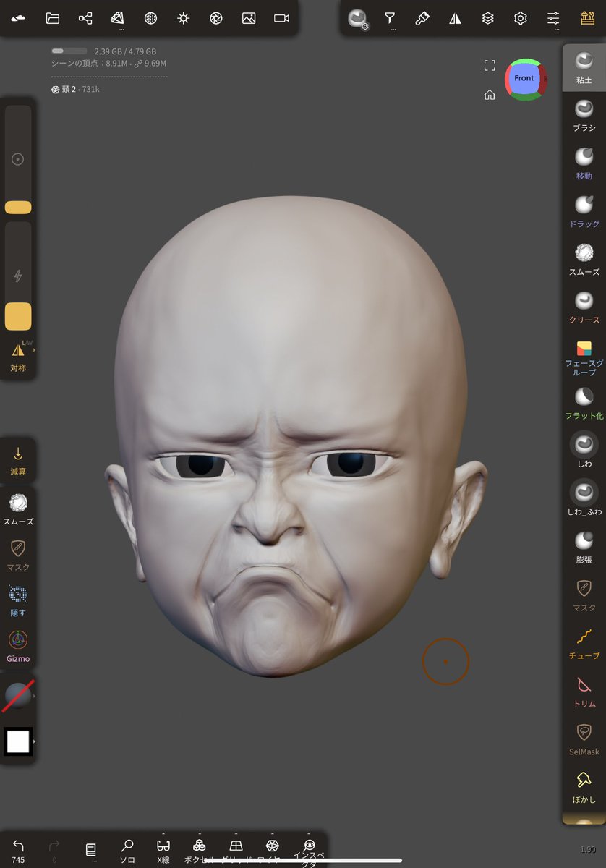Click the alpha sphere with red slash
The height and width of the screenshot is (868, 606).
pyautogui.click(x=17, y=696)
